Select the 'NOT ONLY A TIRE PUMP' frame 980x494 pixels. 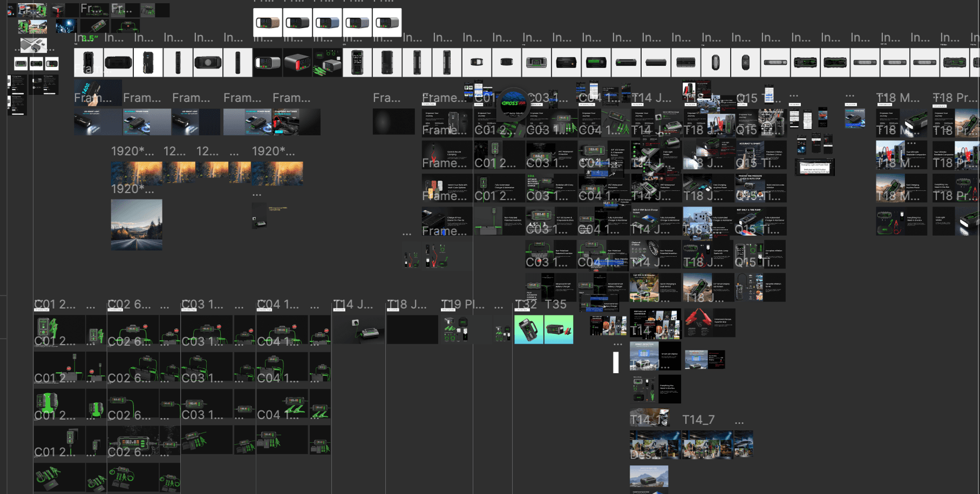tap(760, 221)
